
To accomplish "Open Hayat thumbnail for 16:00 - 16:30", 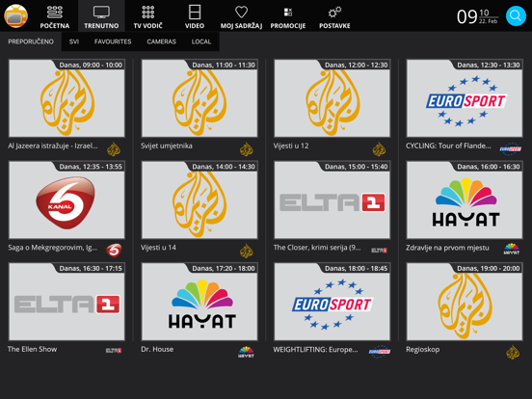I will click(465, 200).
